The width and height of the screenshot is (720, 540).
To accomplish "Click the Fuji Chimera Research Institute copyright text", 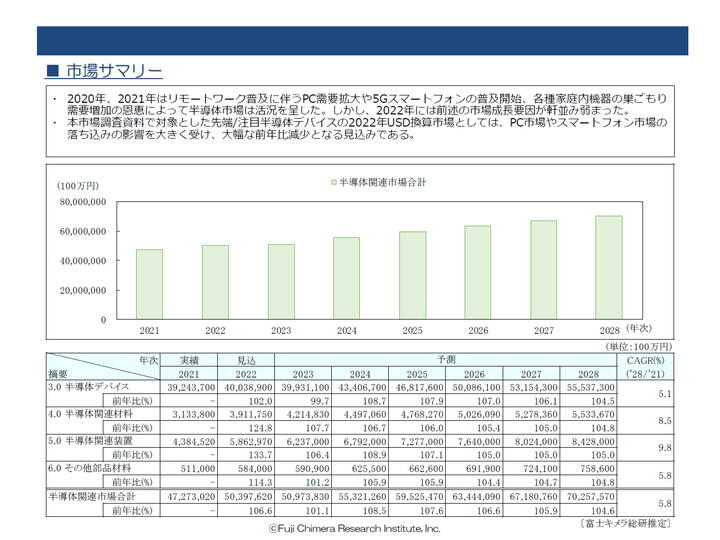I will tap(354, 529).
